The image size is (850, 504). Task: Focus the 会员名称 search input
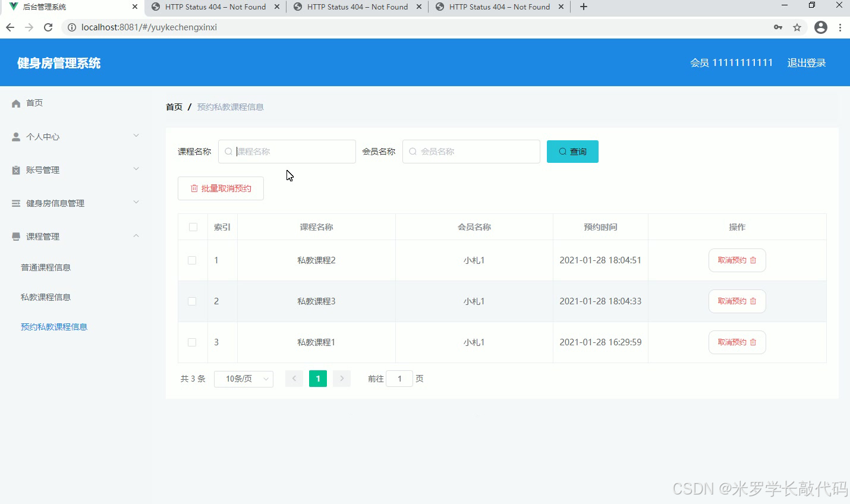point(471,152)
